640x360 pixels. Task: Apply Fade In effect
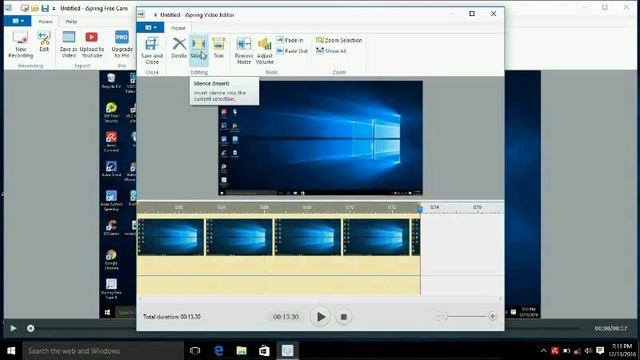point(290,40)
